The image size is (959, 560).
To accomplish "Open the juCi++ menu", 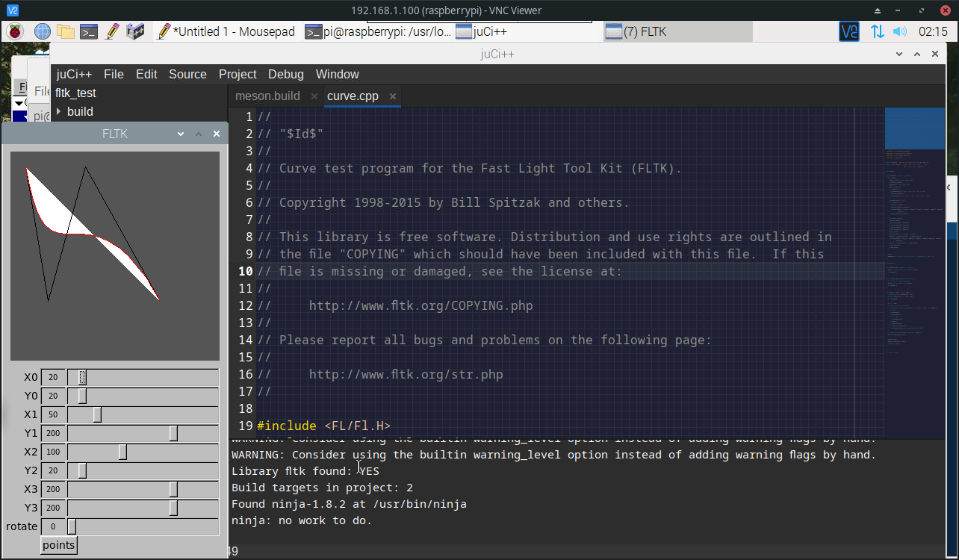I will click(74, 74).
